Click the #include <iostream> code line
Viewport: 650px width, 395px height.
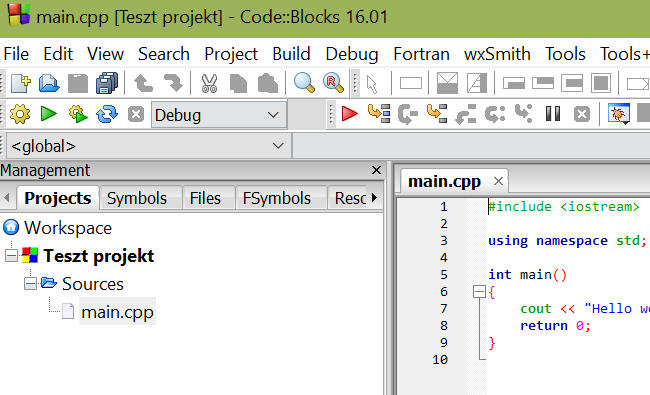pyautogui.click(x=564, y=206)
